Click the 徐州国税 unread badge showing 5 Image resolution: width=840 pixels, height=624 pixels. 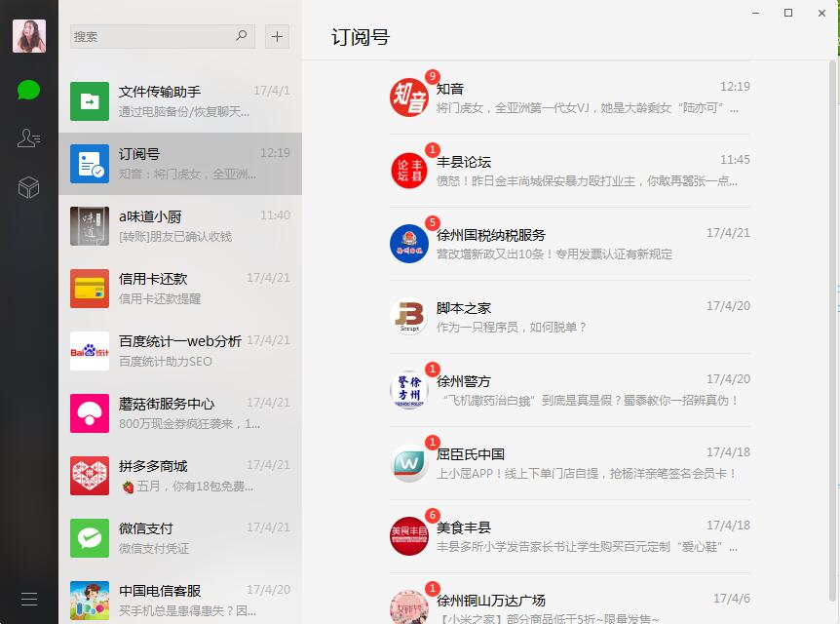click(433, 222)
